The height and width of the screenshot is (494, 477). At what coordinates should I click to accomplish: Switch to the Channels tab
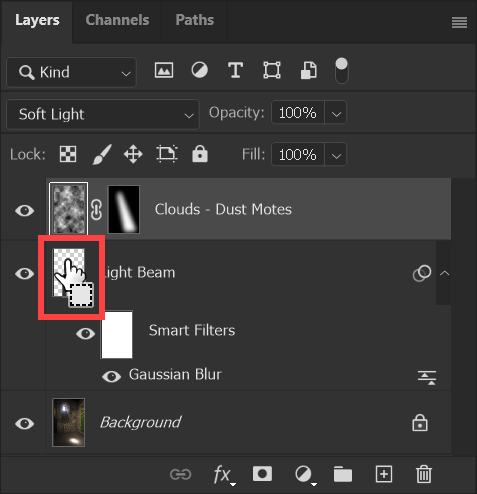117,20
